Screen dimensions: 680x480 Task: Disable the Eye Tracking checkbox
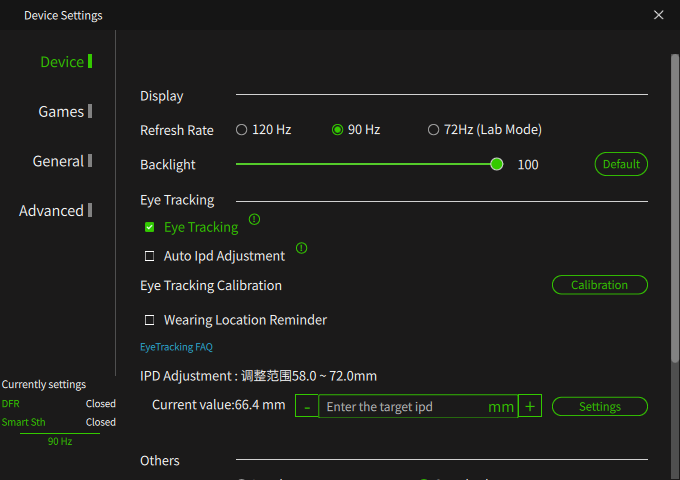coord(150,228)
